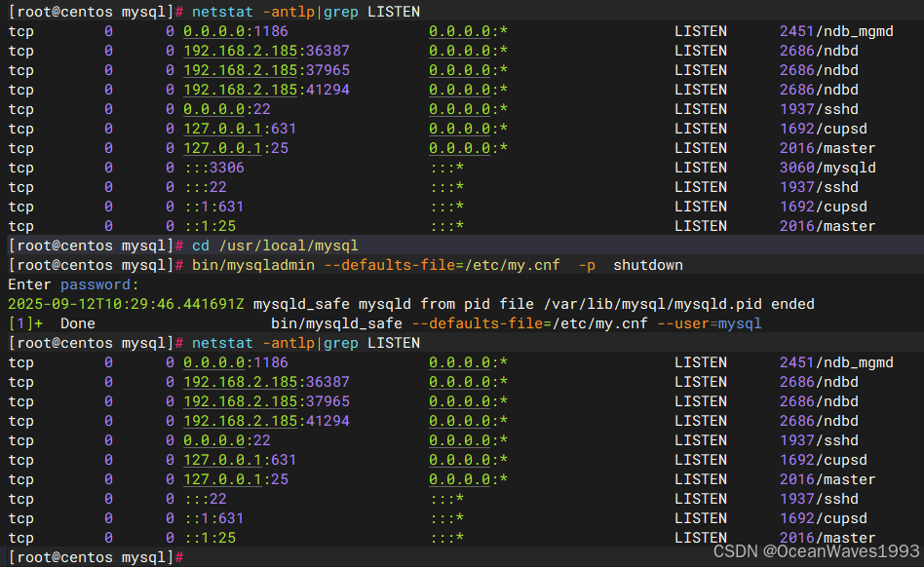Select 'mysqld_safe mysqld from pid file' text
The width and height of the screenshot is (924, 567).
coord(394,304)
